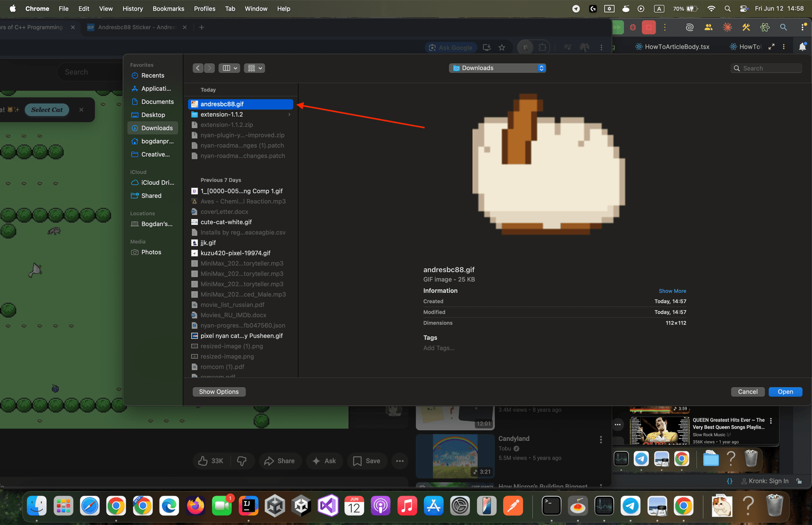Open IntelliJ IDEA from the Dock
Image resolution: width=812 pixels, height=525 pixels.
(248, 506)
